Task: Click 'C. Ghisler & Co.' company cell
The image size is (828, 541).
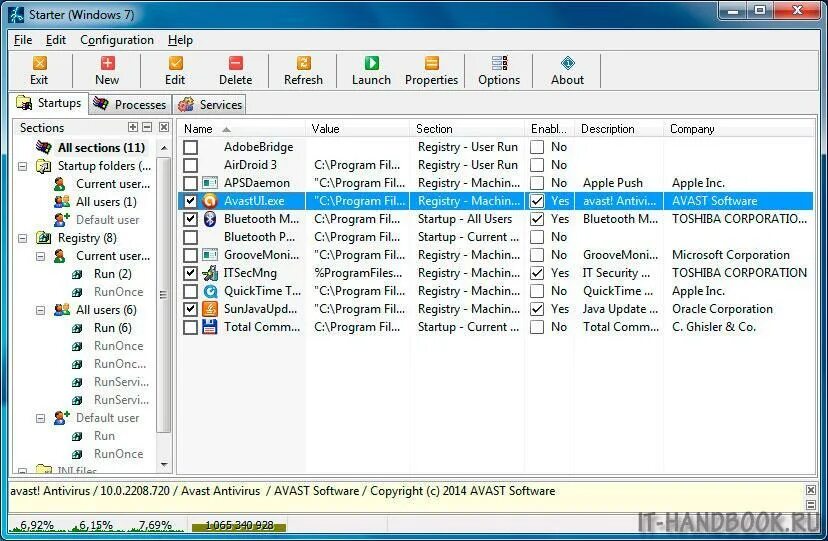Action: 713,327
